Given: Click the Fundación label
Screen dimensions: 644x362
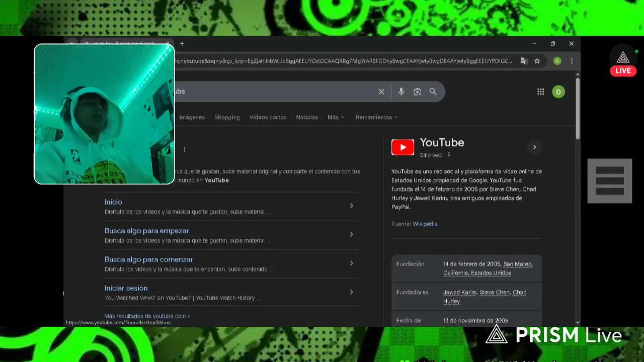Looking at the screenshot, I should [410, 264].
